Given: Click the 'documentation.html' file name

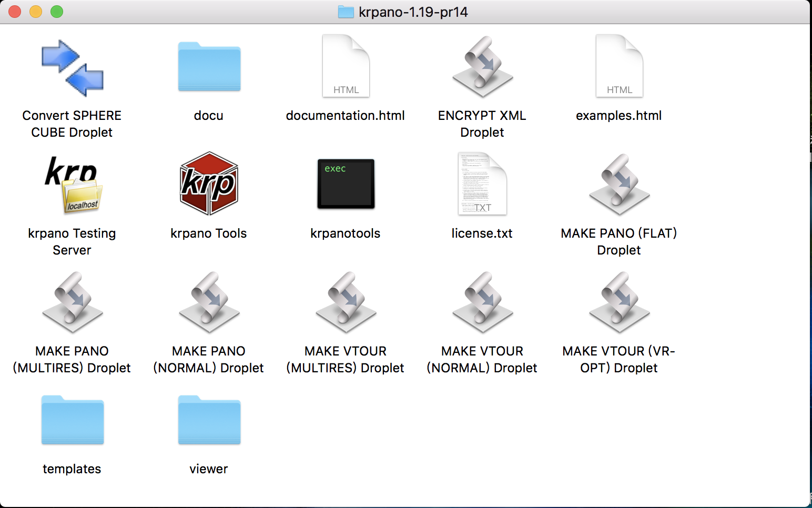Looking at the screenshot, I should [346, 116].
